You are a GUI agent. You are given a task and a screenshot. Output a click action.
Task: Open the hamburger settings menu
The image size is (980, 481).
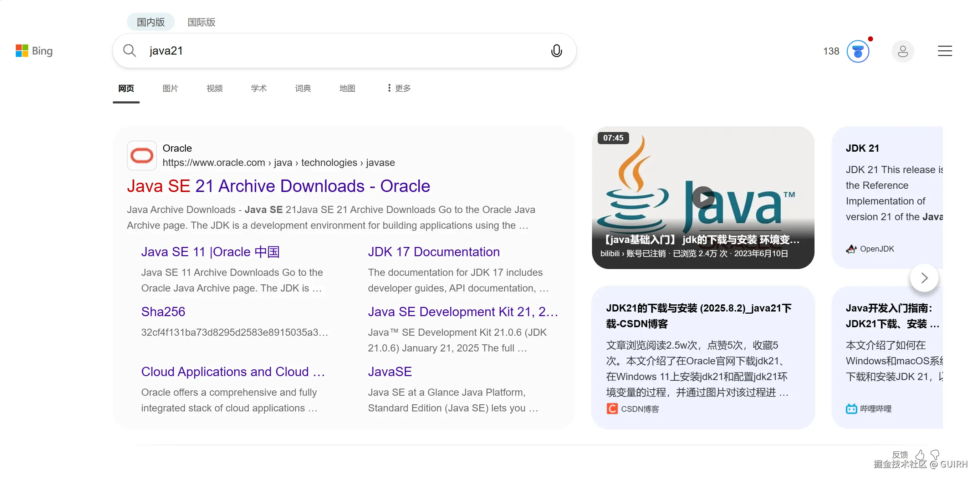pyautogui.click(x=944, y=51)
